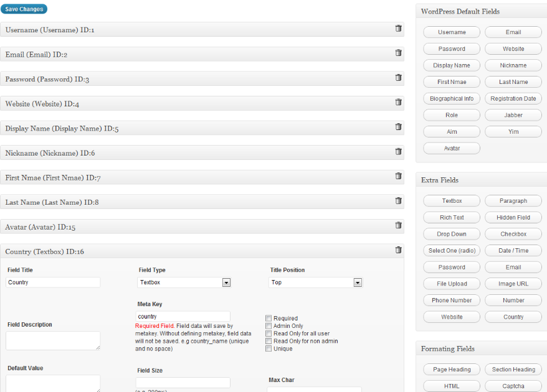This screenshot has height=392, width=547.
Task: Expand the Display Name ID:5 row
Action: (202, 128)
